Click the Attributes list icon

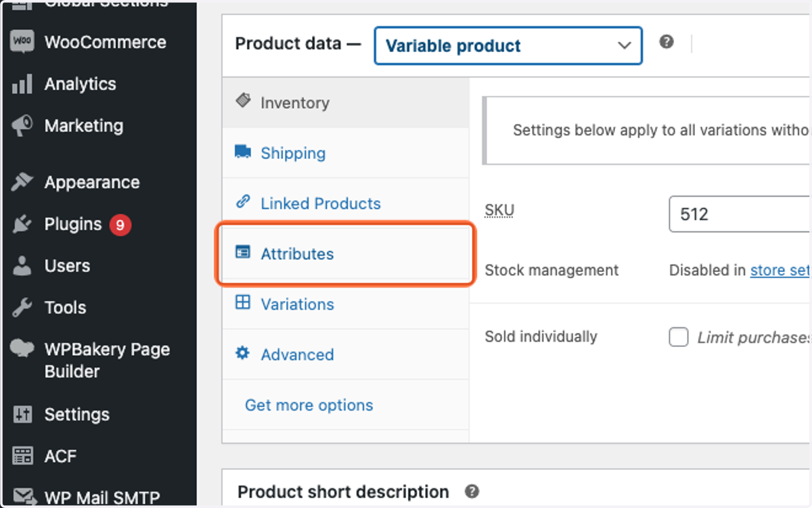(x=242, y=252)
